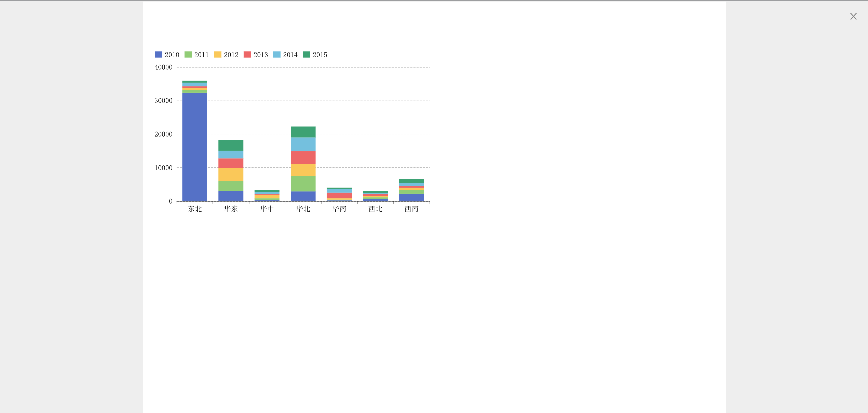Viewport: 868px width, 413px height.
Task: Click the light green 2011 segment of 华北 bar
Action: [x=303, y=184]
